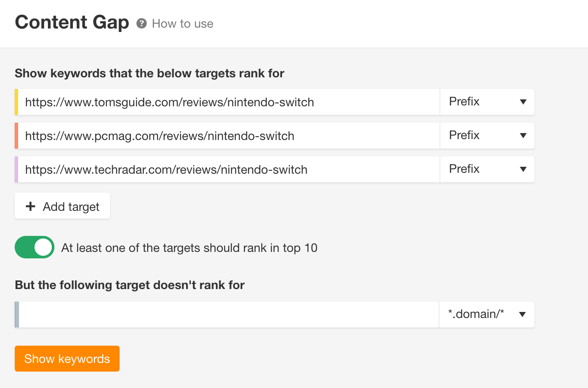Image resolution: width=588 pixels, height=388 pixels.
Task: Click the Add target button
Action: coord(62,206)
